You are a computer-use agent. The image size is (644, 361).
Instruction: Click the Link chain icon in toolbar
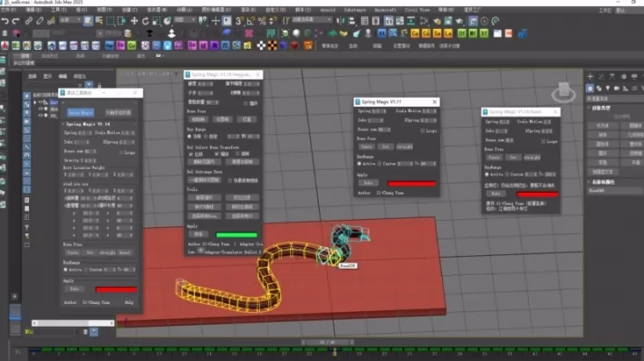tap(28, 21)
